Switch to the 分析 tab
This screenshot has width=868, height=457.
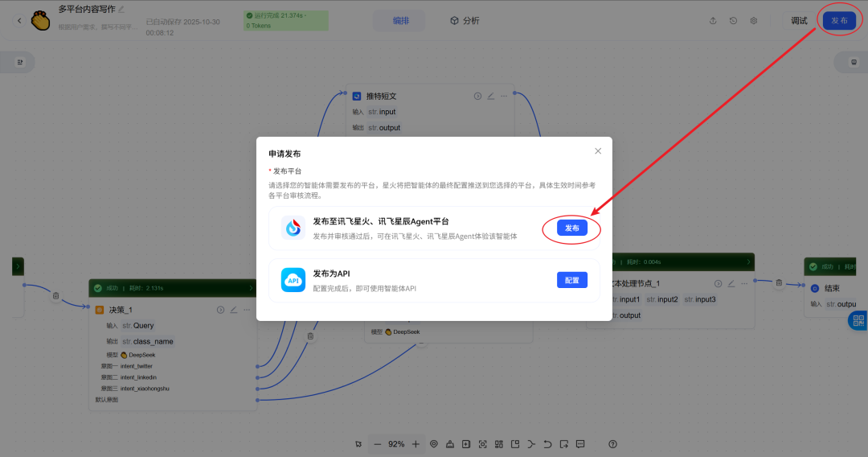coord(465,21)
